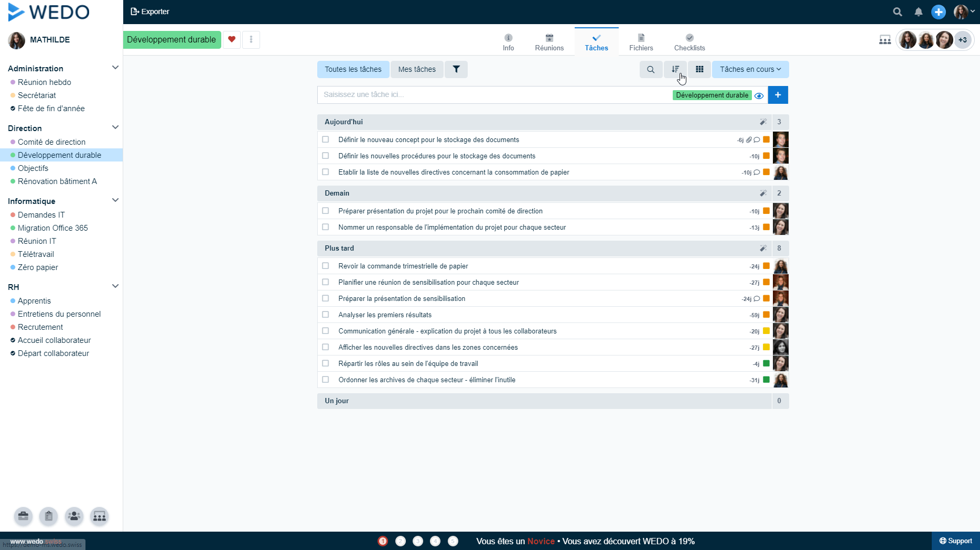The image size is (980, 550).
Task: Click the sort tasks icon
Action: point(675,69)
